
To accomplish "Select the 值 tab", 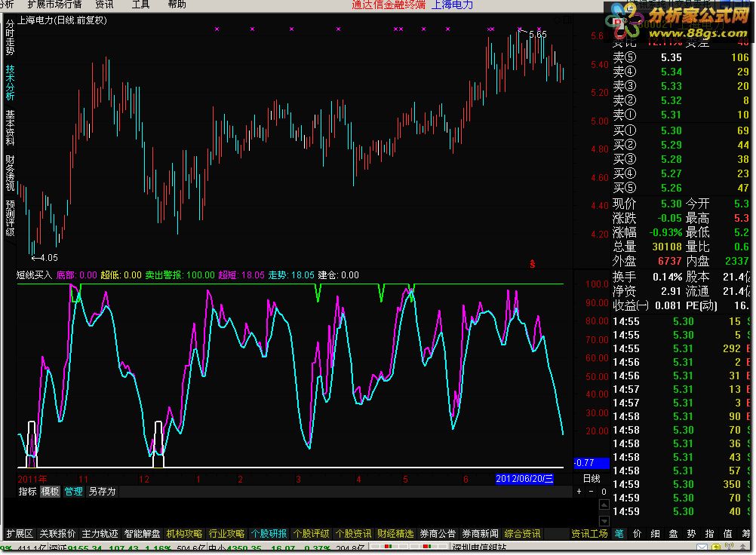I will click(x=728, y=534).
